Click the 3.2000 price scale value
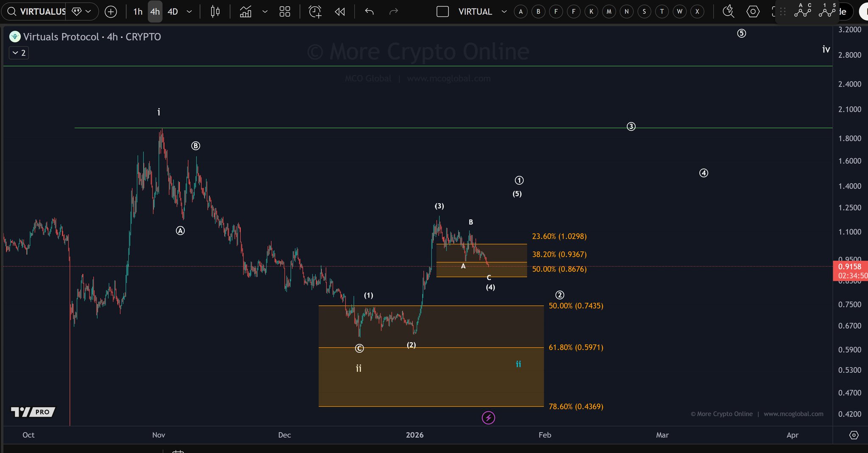The height and width of the screenshot is (453, 868). [x=850, y=29]
